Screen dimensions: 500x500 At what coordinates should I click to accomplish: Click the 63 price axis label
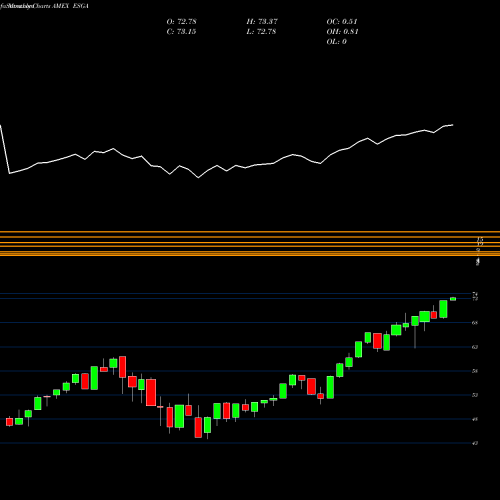coord(475,347)
